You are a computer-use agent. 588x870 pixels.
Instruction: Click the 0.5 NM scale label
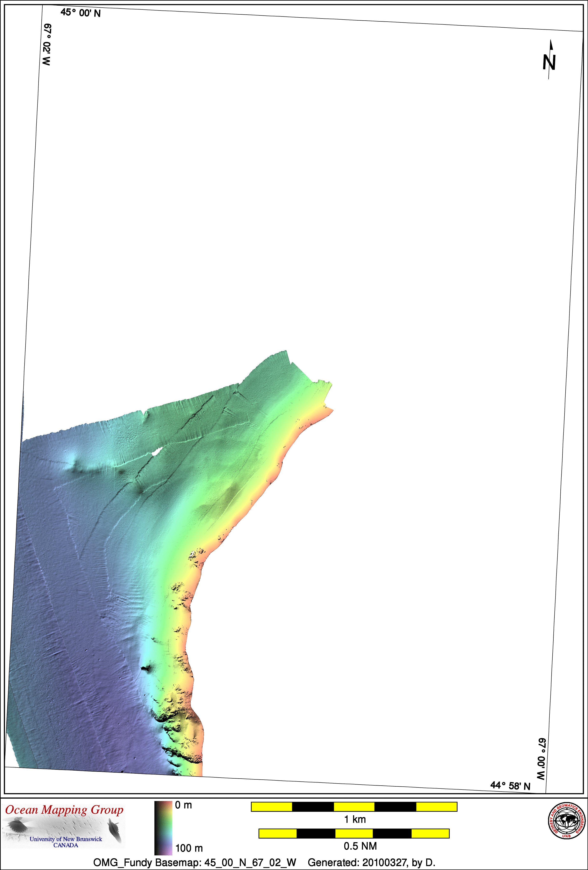click(360, 846)
